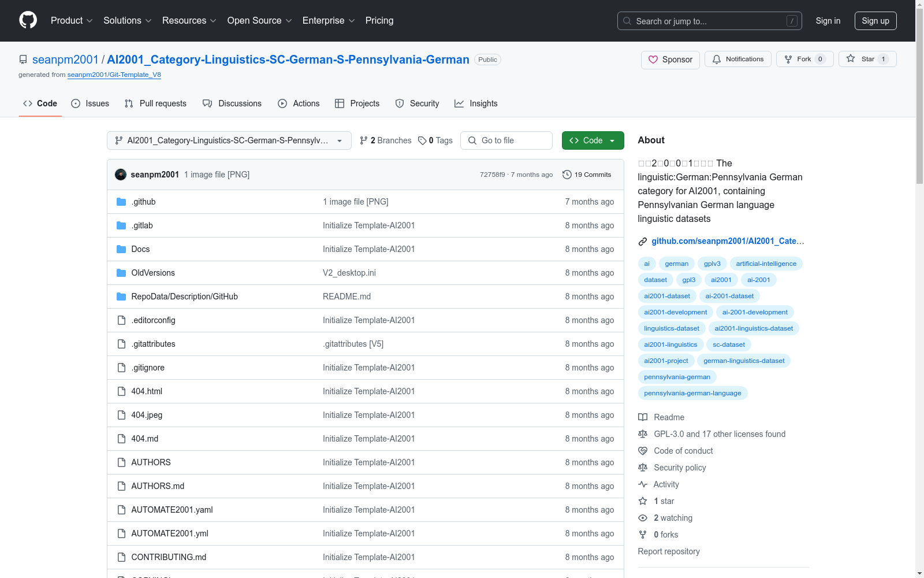Click the star icon next to 1 star
Screen dimensions: 924x578
tap(643, 501)
